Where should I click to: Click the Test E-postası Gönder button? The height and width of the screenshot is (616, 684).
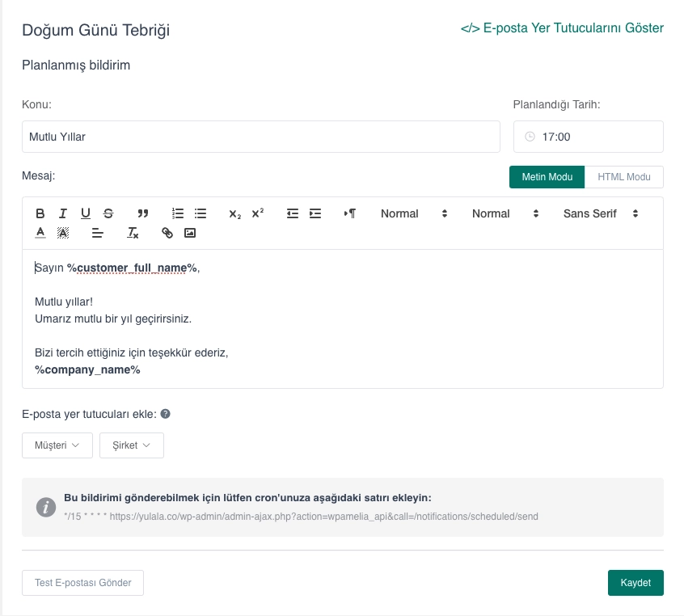click(82, 583)
